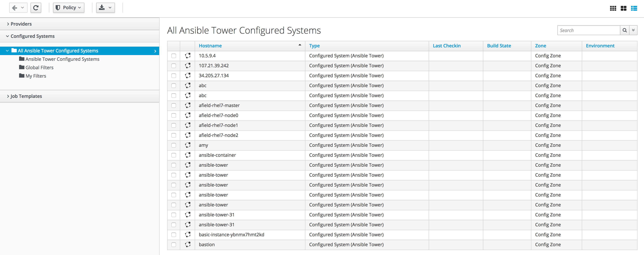Viewport: 644px width, 255px height.
Task: Open the Policy shield dropdown
Action: point(69,8)
